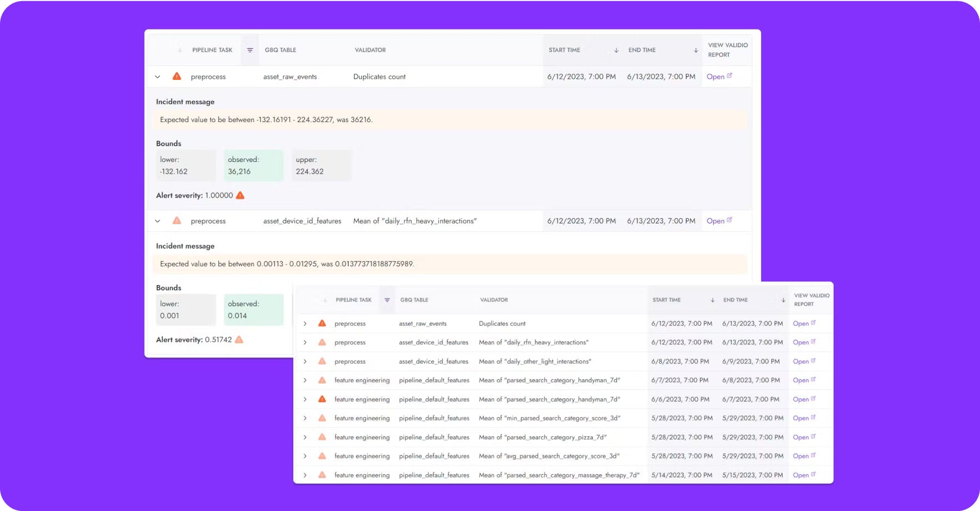Click the asset_device_id_features cell in the expanded table
The height and width of the screenshot is (511, 980).
(x=302, y=221)
